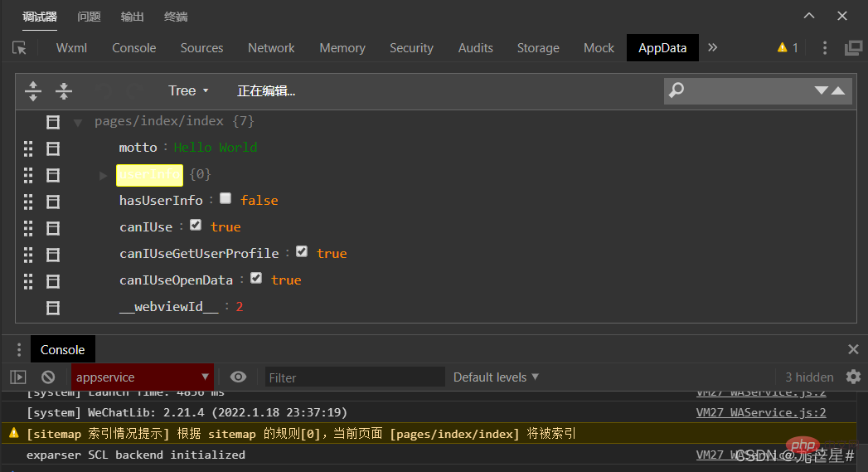
Task: Grab the drag handle of canIUse row
Action: click(x=28, y=228)
